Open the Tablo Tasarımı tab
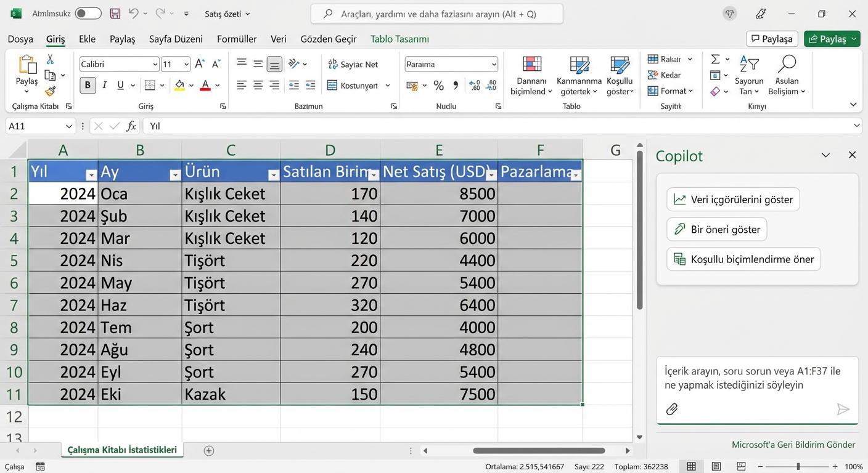Screen dimensions: 868x473 (399, 38)
